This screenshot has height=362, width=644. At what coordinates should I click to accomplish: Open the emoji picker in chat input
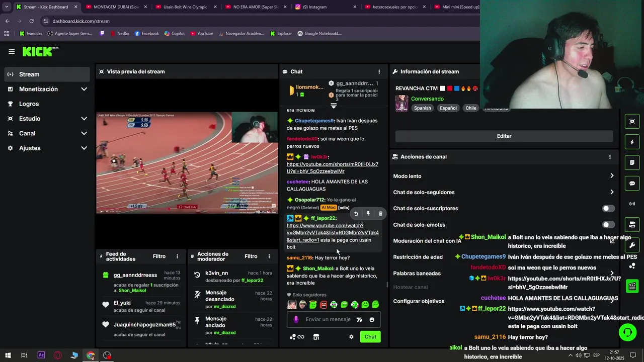(x=372, y=319)
